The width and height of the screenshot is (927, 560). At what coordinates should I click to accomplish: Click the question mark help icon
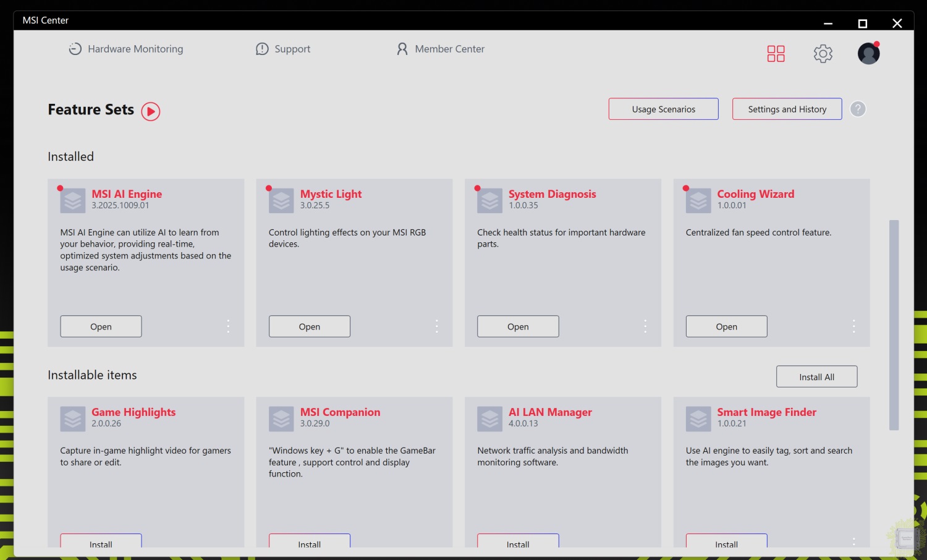pyautogui.click(x=857, y=109)
